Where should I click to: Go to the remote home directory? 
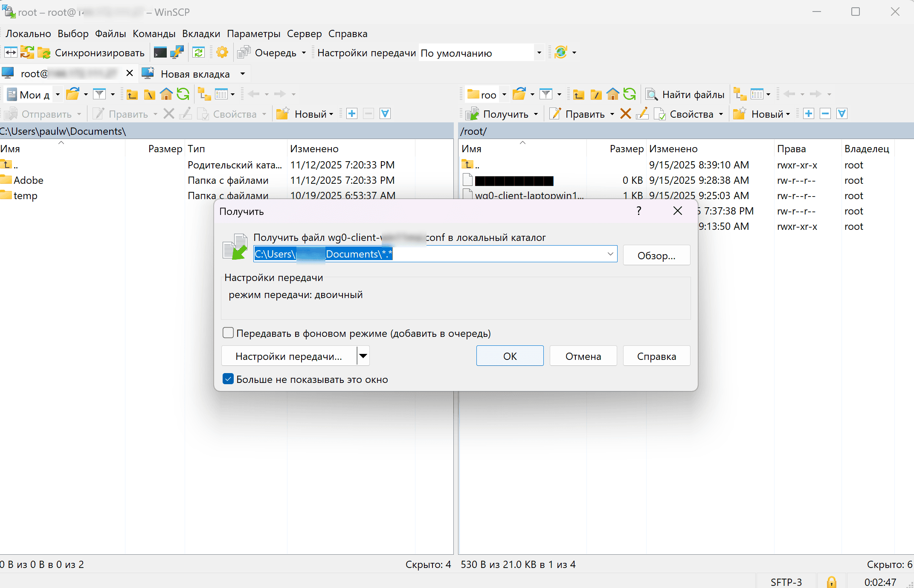pos(612,94)
